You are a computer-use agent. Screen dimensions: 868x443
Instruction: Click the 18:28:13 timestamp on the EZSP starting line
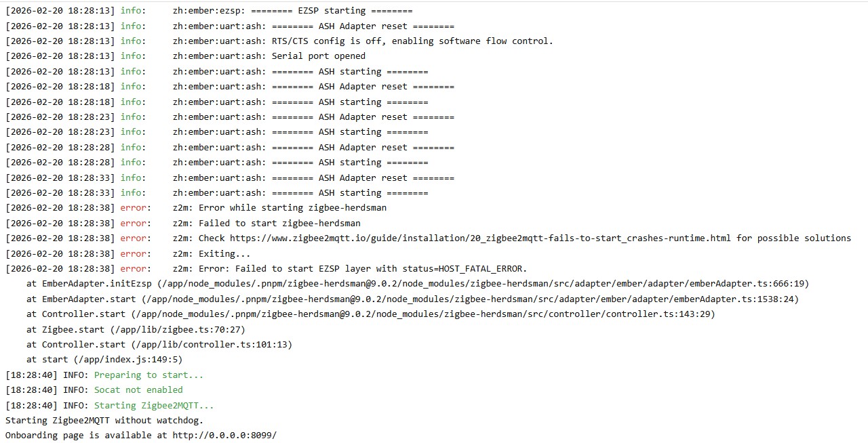(60, 11)
